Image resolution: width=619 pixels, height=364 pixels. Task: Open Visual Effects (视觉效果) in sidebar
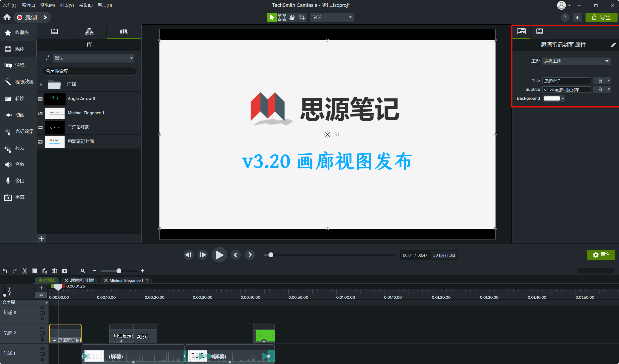coord(18,82)
